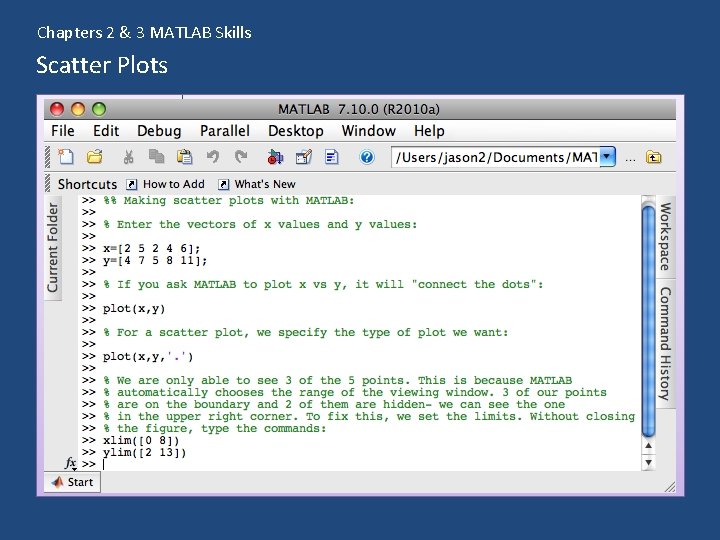The image size is (720, 540).
Task: Expand the current folder path dropdown arrow
Action: coord(608,157)
